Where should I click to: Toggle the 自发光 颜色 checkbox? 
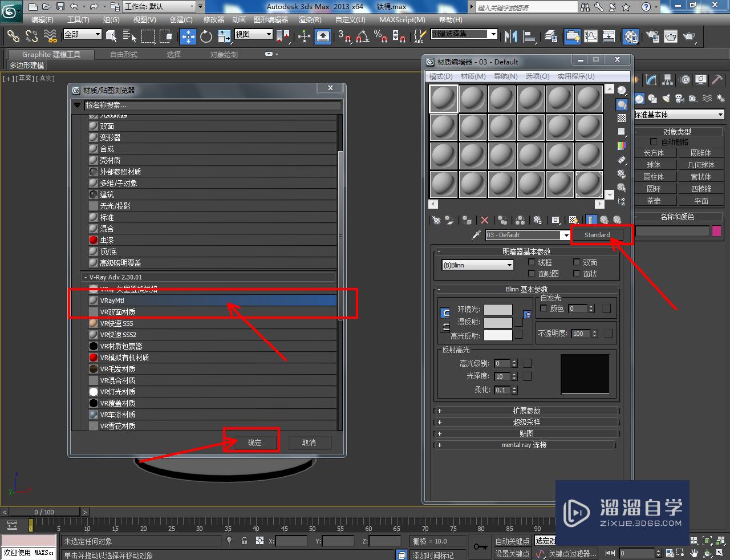point(544,309)
